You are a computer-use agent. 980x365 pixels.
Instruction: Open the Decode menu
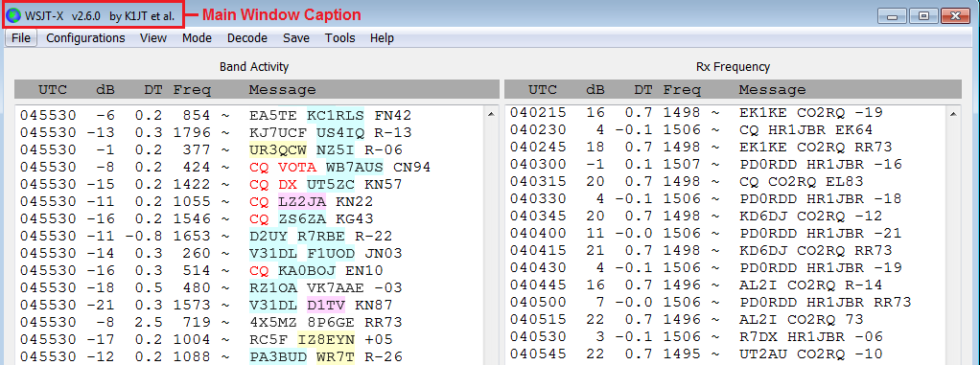point(246,38)
